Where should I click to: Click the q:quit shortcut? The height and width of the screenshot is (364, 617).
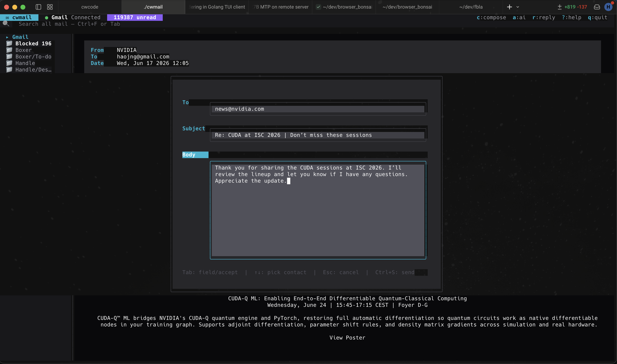(x=597, y=17)
